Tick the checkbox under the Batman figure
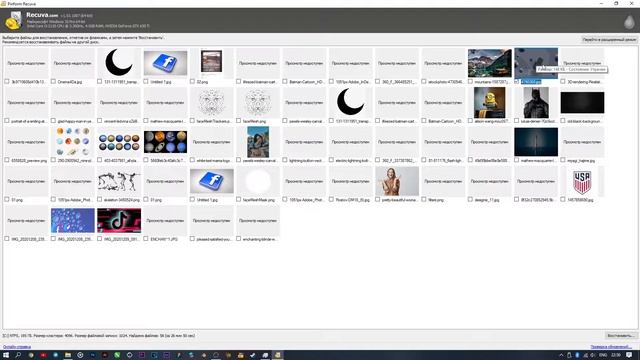 (517, 121)
